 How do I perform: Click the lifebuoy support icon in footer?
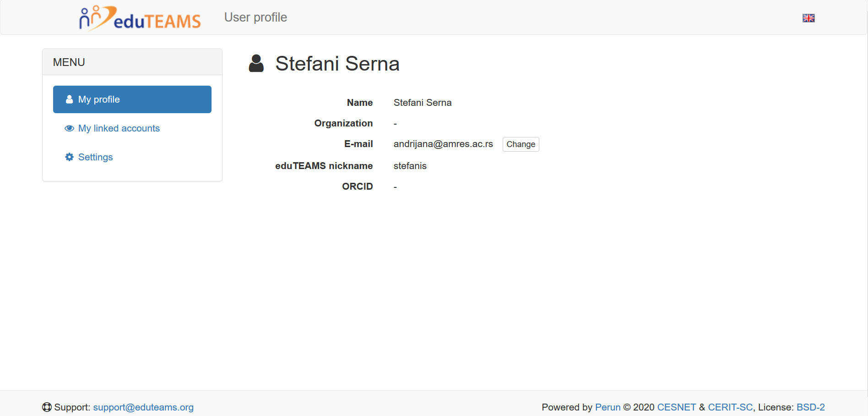click(x=47, y=407)
